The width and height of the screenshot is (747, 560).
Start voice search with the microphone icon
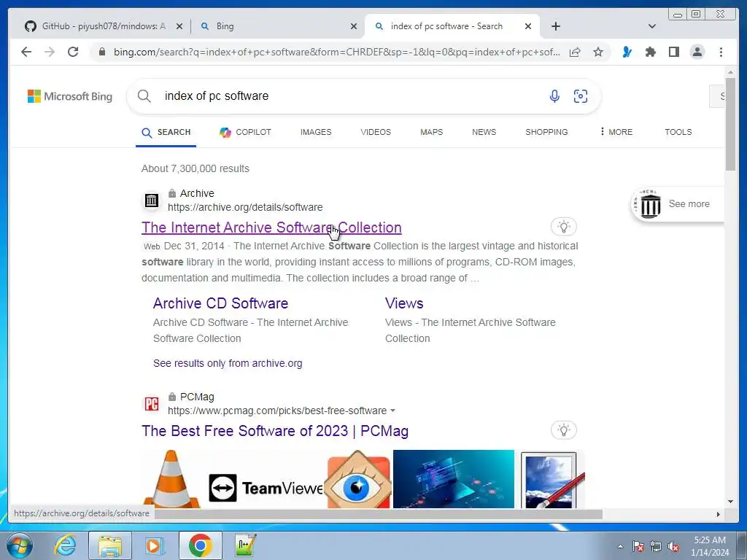pyautogui.click(x=554, y=96)
